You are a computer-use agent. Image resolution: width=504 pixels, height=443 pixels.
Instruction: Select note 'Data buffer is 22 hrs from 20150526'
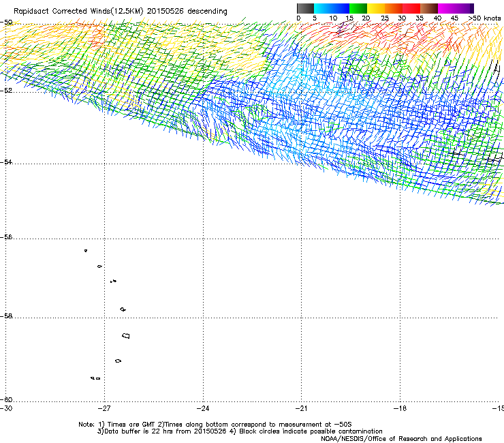coord(166,431)
